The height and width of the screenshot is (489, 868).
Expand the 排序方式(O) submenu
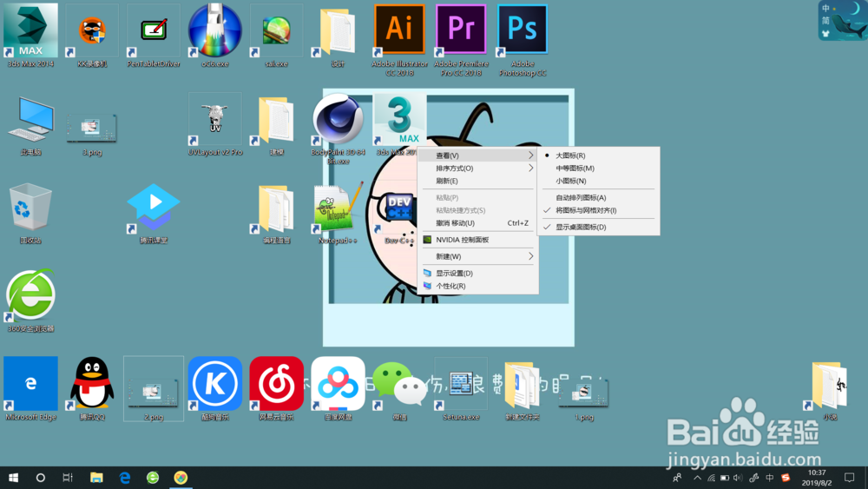(x=477, y=169)
